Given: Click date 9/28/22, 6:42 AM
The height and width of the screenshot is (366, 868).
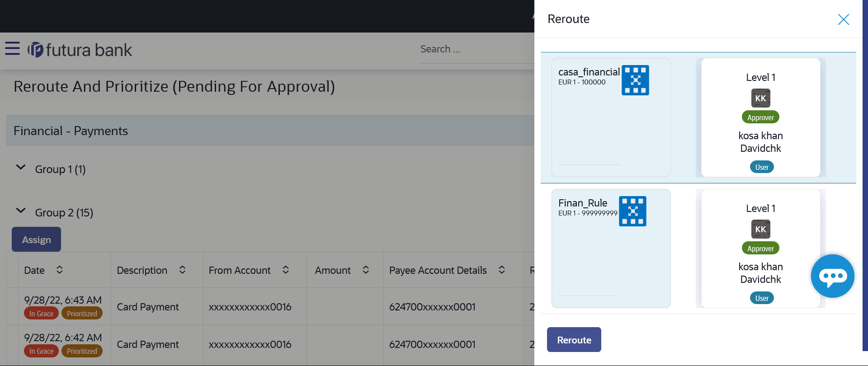Looking at the screenshot, I should click(x=63, y=338).
